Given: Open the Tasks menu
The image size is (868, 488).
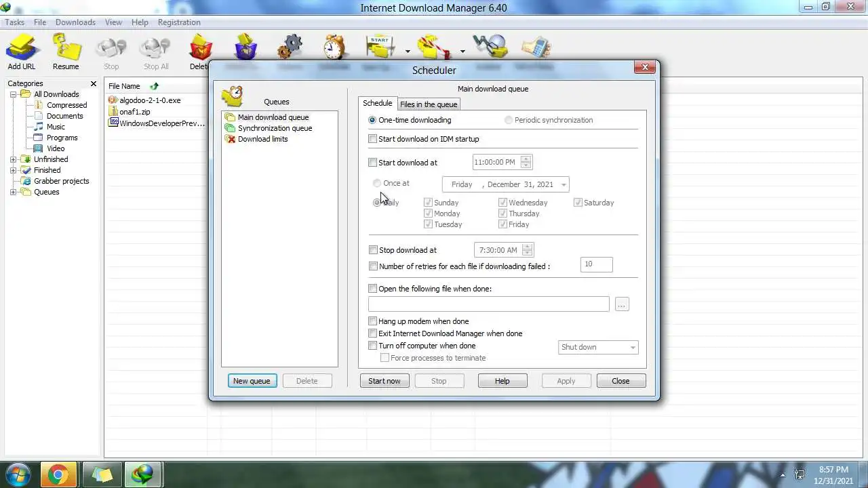Looking at the screenshot, I should [14, 22].
